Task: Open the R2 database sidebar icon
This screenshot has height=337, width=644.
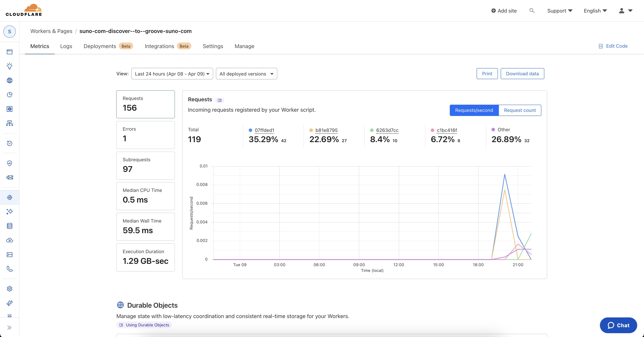Action: coord(10,226)
